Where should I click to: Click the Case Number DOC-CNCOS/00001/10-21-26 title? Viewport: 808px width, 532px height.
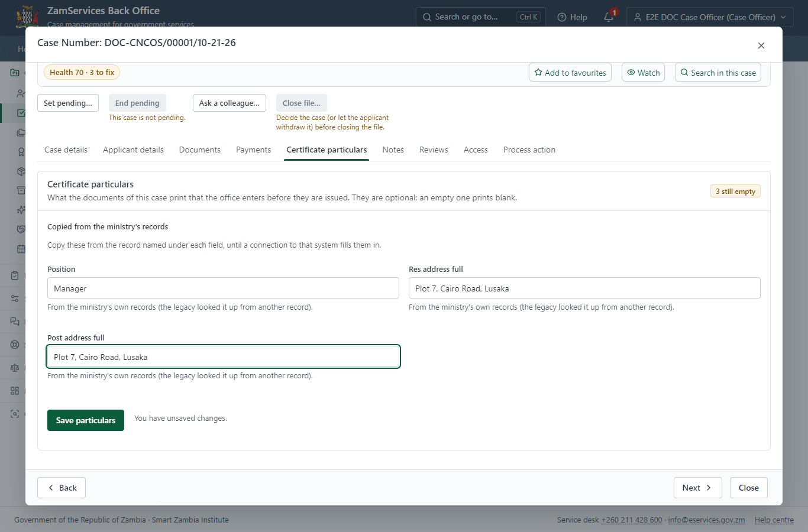pyautogui.click(x=137, y=43)
